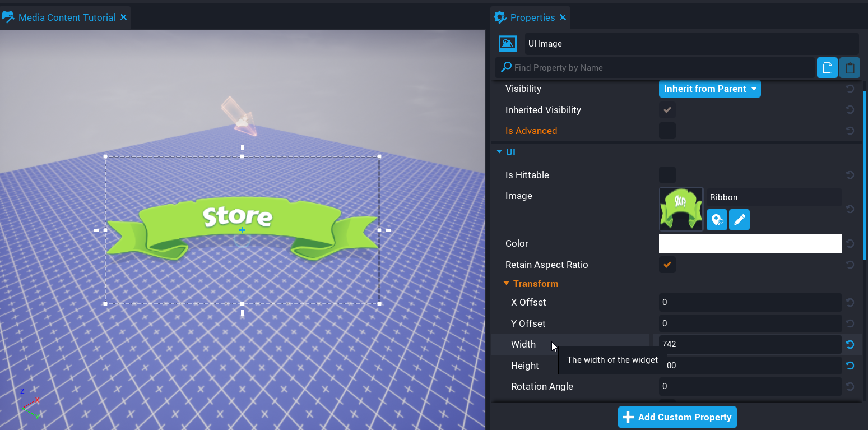This screenshot has height=430, width=868.
Task: Reset the Width property to default
Action: (850, 345)
